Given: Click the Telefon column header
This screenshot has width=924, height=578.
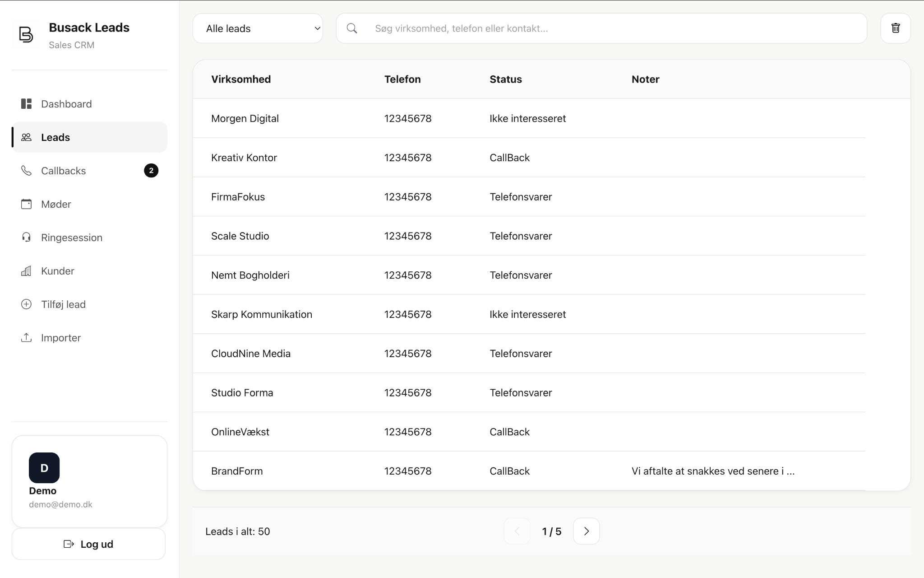Looking at the screenshot, I should click(x=402, y=79).
